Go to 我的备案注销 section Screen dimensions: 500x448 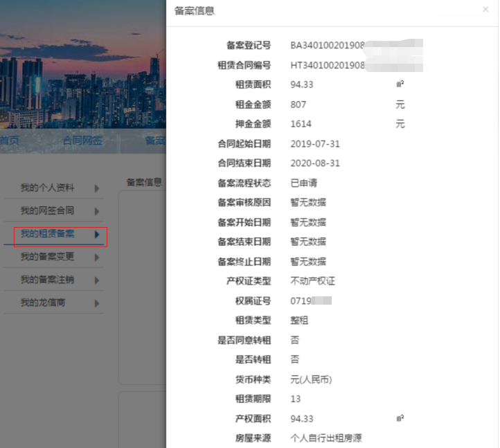pos(47,280)
